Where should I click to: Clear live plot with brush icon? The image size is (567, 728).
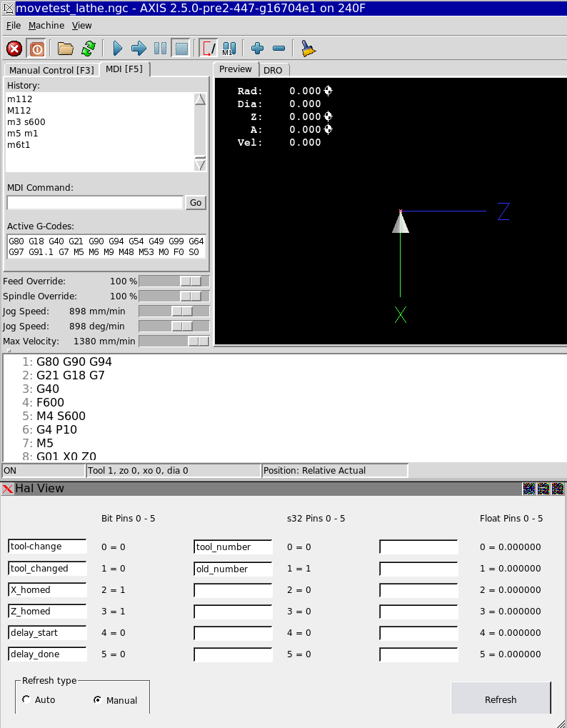[x=308, y=49]
